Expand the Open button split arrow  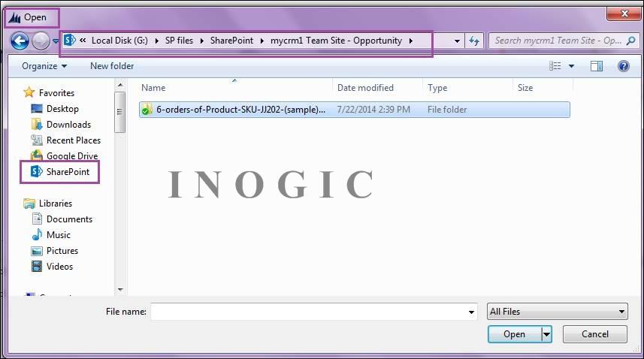(546, 334)
